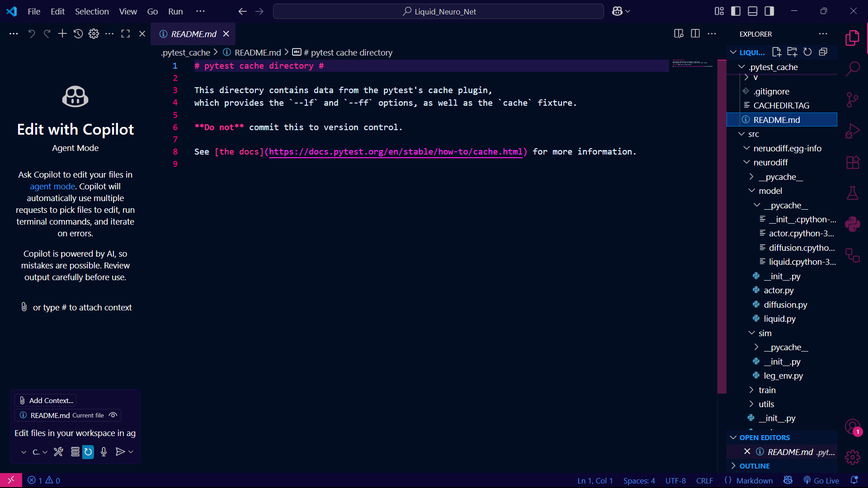The width and height of the screenshot is (868, 488).
Task: Open the Testing flask view
Action: tap(852, 193)
